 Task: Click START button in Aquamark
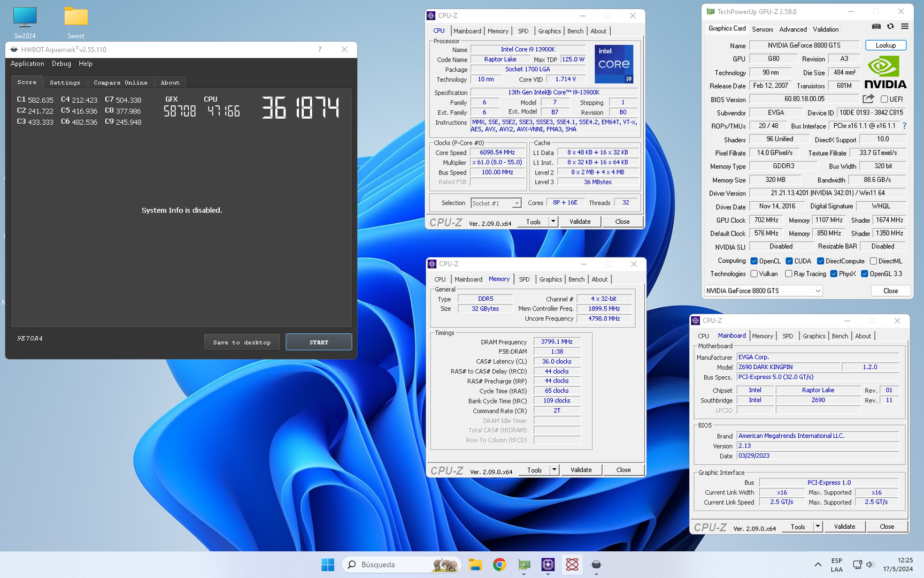[319, 342]
